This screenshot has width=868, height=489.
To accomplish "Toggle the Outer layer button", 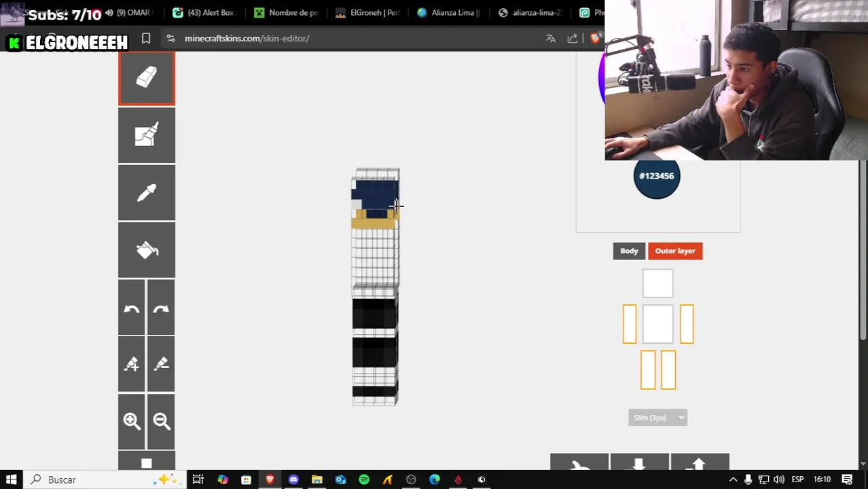I will pos(675,251).
